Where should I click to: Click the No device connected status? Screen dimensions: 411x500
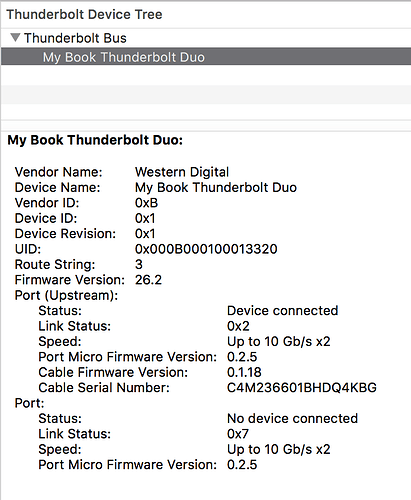coord(293,418)
